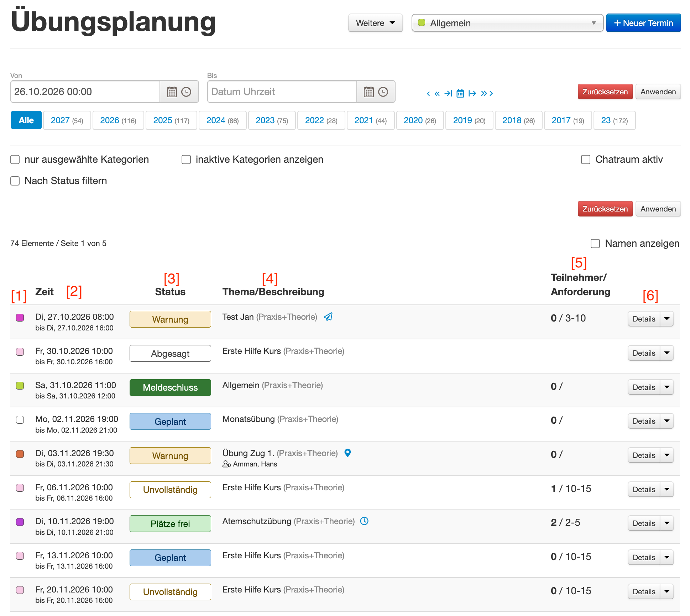Enable 'nur ausgewählte Kategorien' checkbox

coord(15,160)
